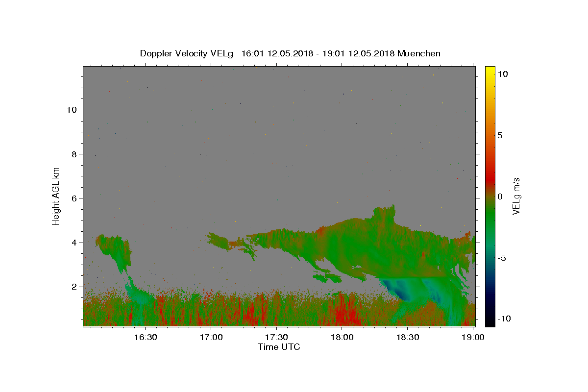Click the 'Muenchen' station name in title
The image size is (588, 392).
pyautogui.click(x=419, y=53)
